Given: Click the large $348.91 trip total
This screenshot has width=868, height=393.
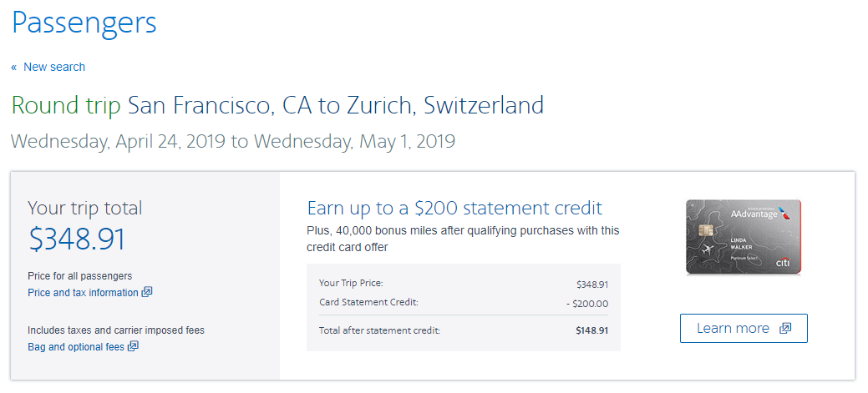Looking at the screenshot, I should point(77,239).
